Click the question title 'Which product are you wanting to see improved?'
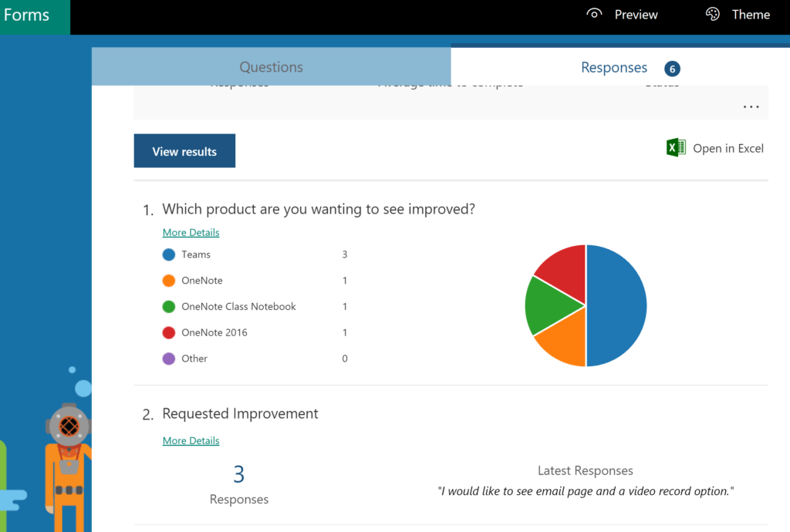The height and width of the screenshot is (532, 790). [x=319, y=209]
